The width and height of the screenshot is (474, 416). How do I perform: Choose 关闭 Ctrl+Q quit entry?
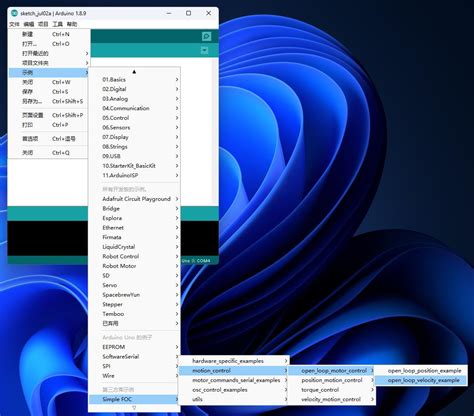point(49,153)
